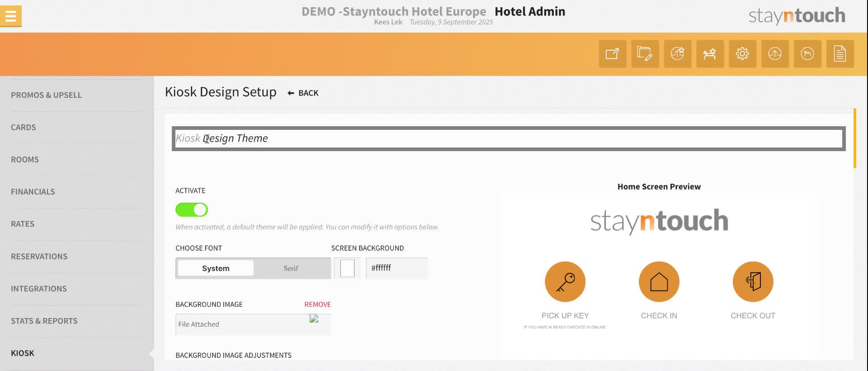
Task: Click the external window launch icon
Action: 613,54
